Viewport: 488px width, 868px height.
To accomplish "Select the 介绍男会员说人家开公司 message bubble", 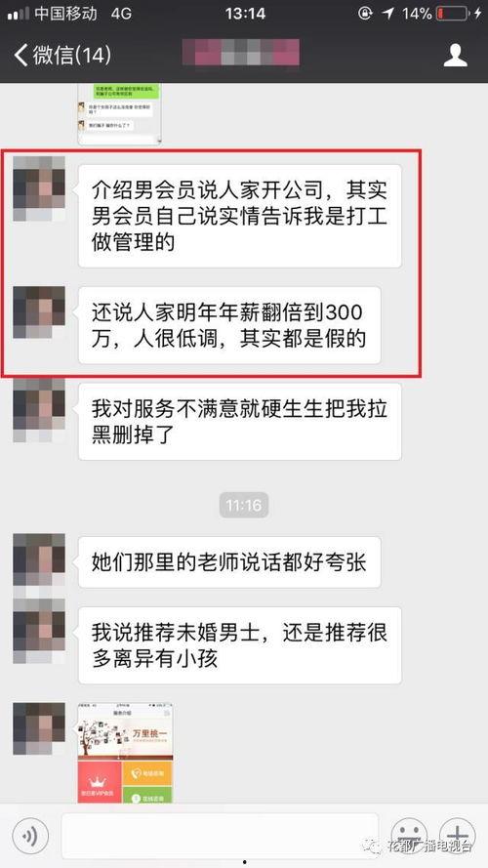I will pyautogui.click(x=239, y=216).
